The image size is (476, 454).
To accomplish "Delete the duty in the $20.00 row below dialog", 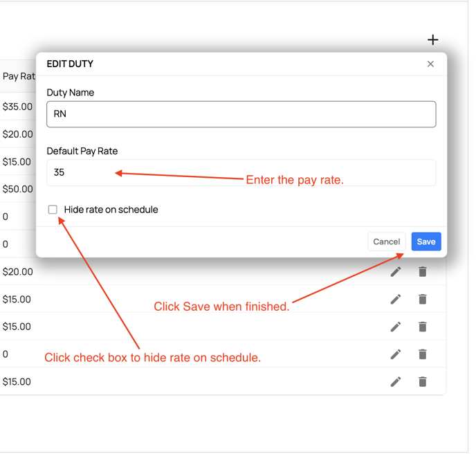I will coord(422,272).
